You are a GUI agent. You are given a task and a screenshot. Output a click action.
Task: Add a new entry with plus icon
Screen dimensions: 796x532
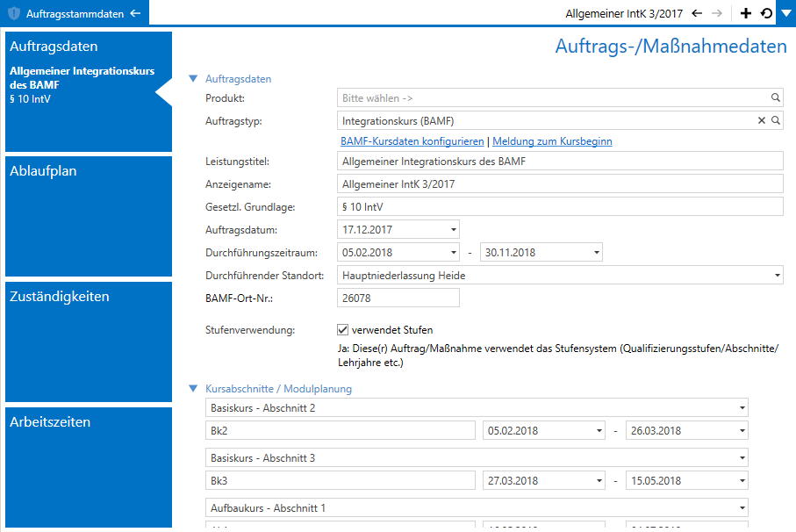[746, 13]
